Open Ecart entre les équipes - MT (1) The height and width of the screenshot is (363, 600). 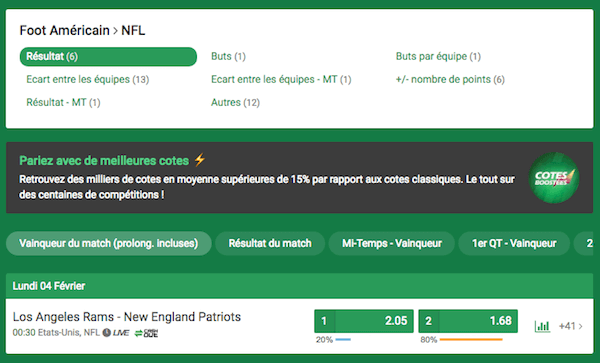[x=281, y=79]
